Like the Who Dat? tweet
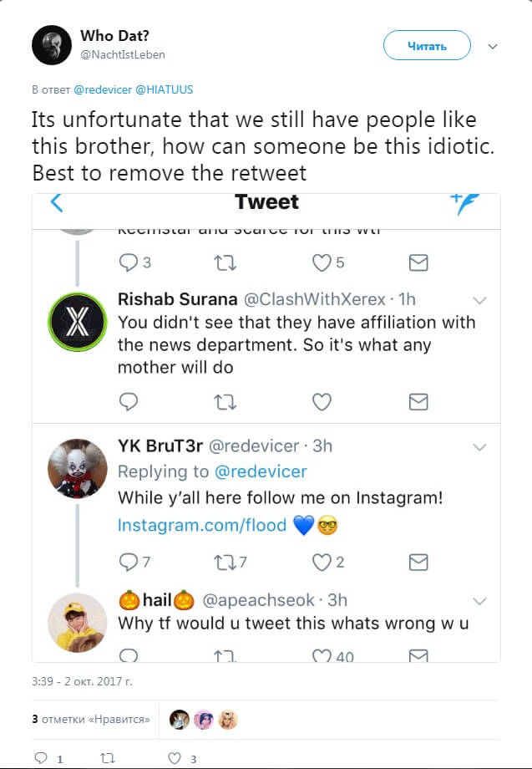This screenshot has height=769, width=532. (175, 758)
